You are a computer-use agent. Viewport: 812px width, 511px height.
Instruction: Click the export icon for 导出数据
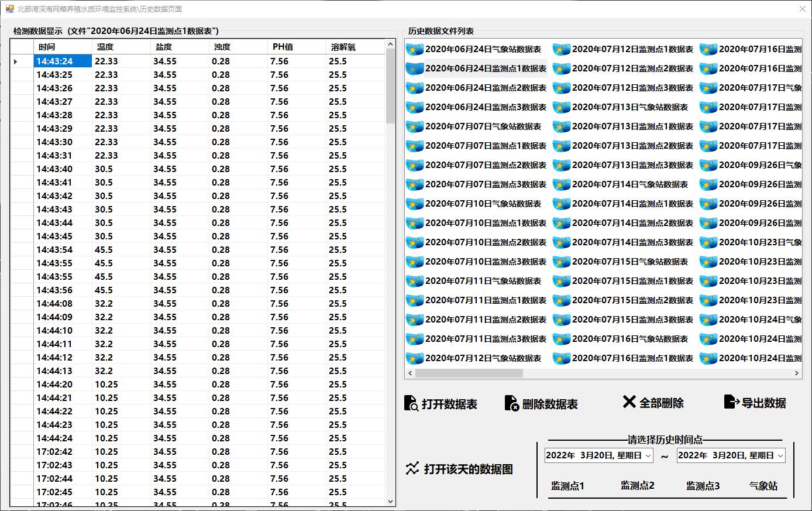[x=731, y=402]
